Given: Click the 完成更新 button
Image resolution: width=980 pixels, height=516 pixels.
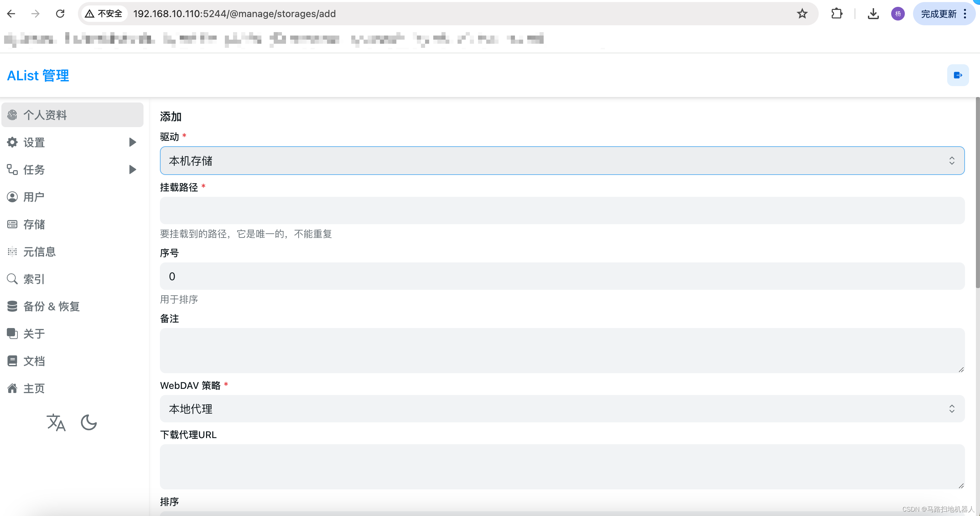Looking at the screenshot, I should 938,14.
